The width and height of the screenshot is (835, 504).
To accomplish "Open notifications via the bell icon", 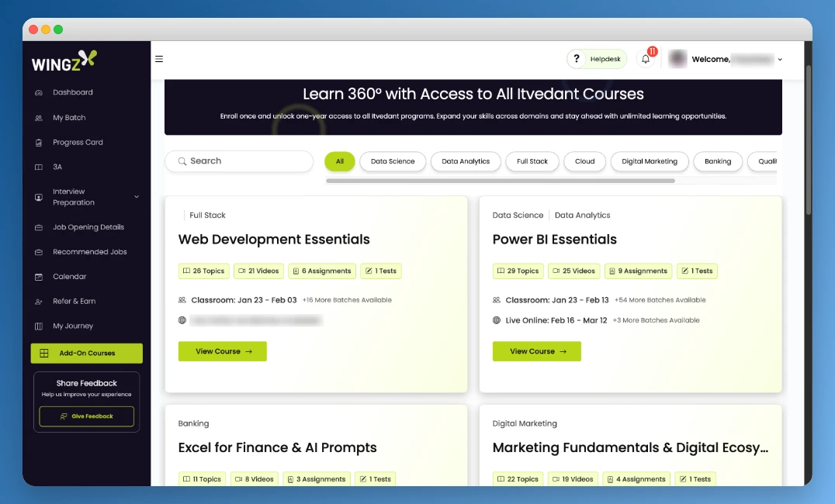I will pos(645,58).
